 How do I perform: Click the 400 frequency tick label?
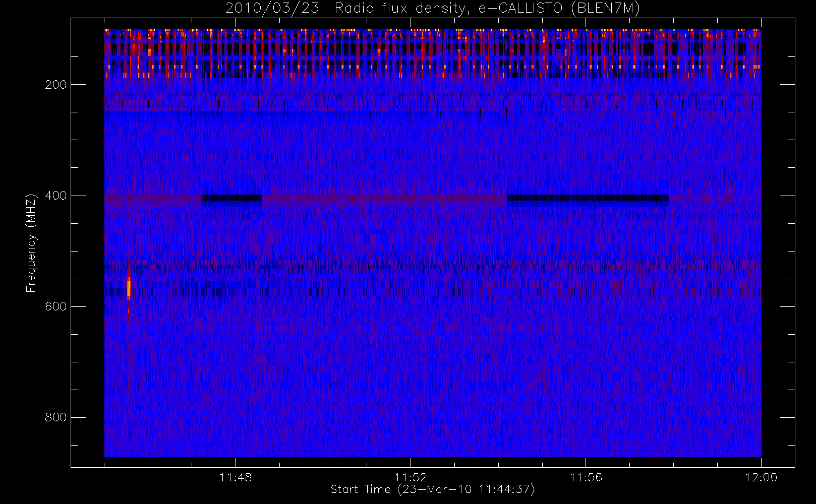[56, 196]
